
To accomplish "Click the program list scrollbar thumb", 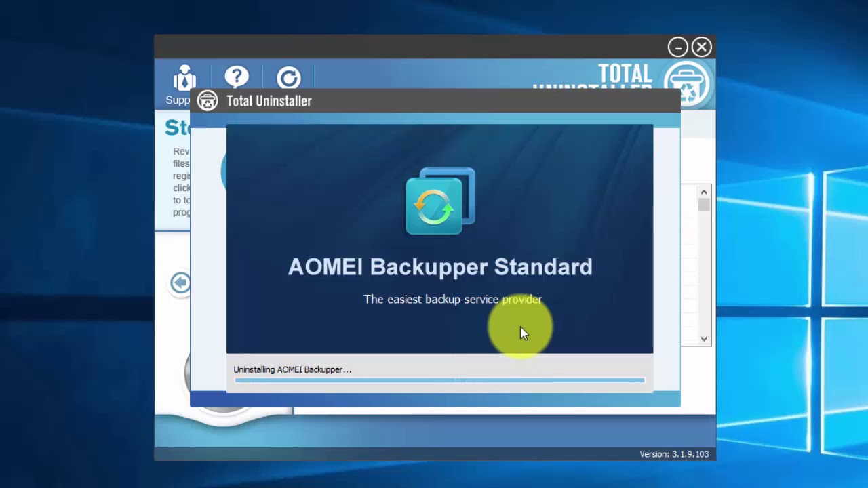I will click(704, 205).
